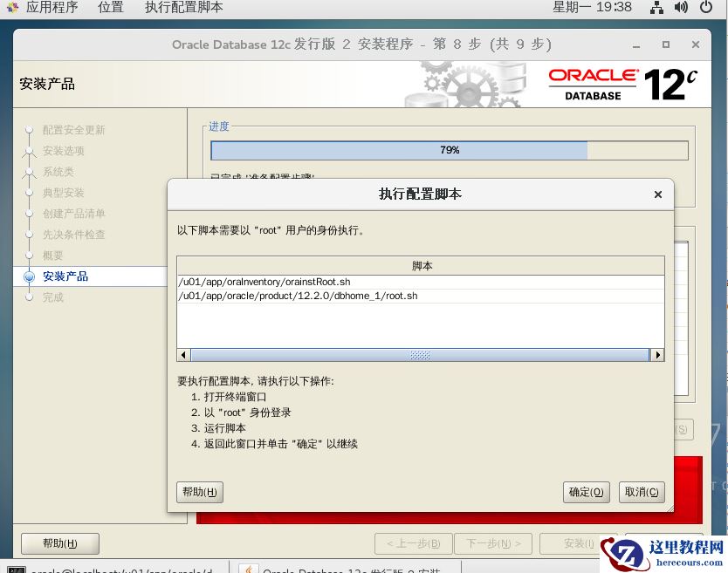
Task: Select 概要 step in sidebar
Action: pyautogui.click(x=53, y=256)
